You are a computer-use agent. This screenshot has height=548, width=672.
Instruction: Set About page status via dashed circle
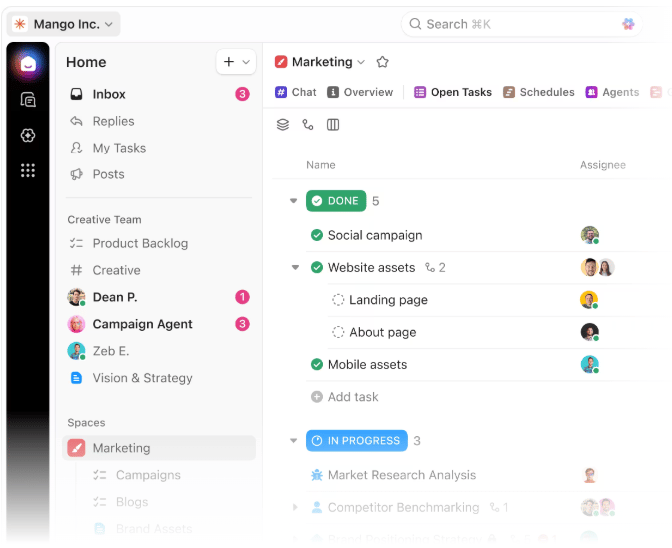(338, 332)
